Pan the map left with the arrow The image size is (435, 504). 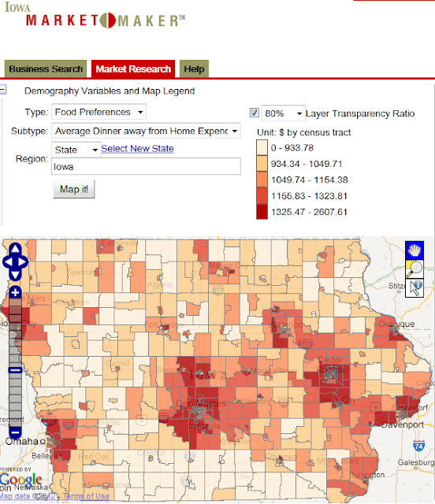[x=7, y=262]
